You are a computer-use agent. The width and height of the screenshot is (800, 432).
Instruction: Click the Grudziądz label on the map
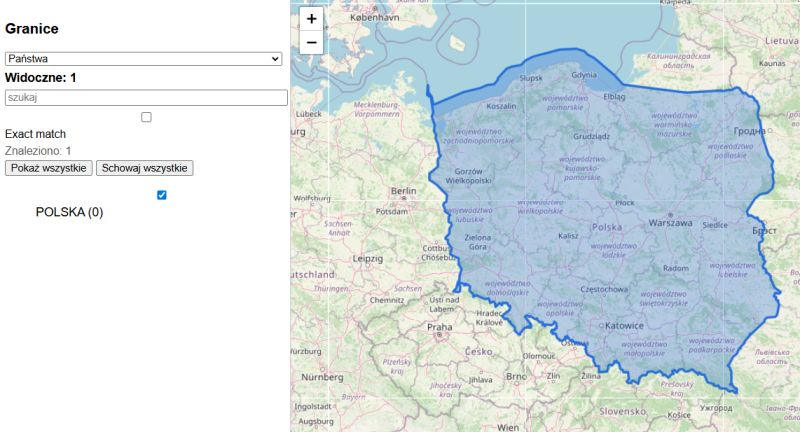tap(591, 137)
